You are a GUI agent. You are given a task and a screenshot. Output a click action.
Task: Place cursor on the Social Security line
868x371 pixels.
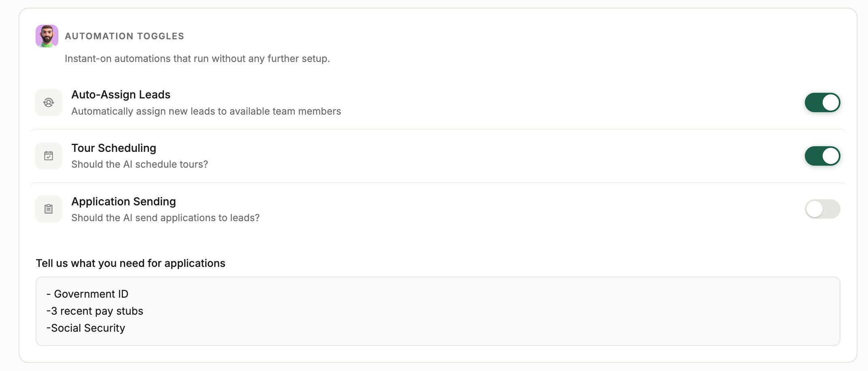tap(86, 328)
